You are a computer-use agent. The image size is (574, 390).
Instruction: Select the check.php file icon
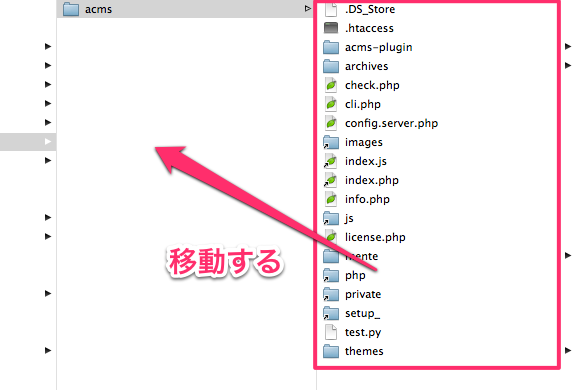pos(331,85)
